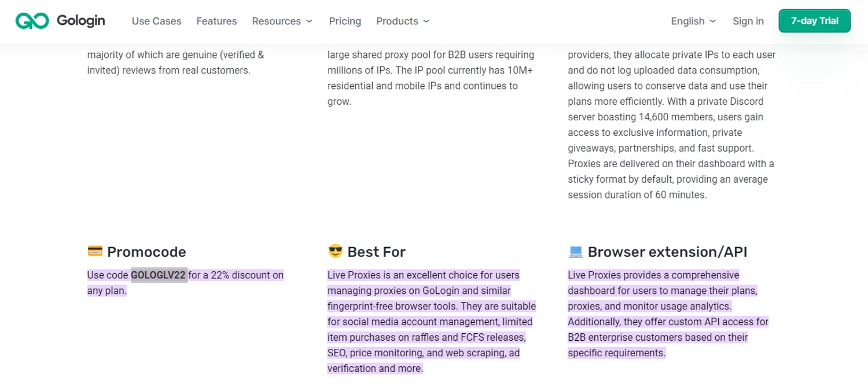Viewport: 868px width, 387px height.
Task: Click the Gologin logo icon
Action: pyautogui.click(x=32, y=21)
